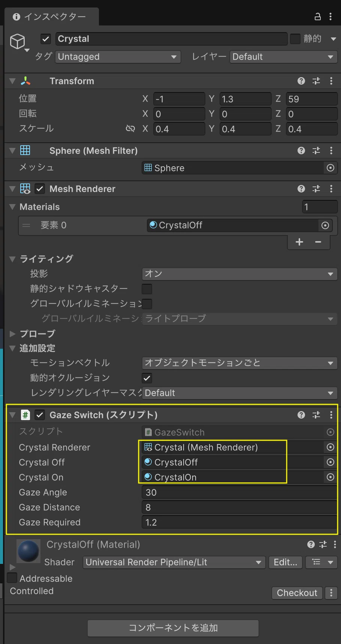The height and width of the screenshot is (644, 341).
Task: Open the Cast Shadows dropdown
Action: [239, 274]
